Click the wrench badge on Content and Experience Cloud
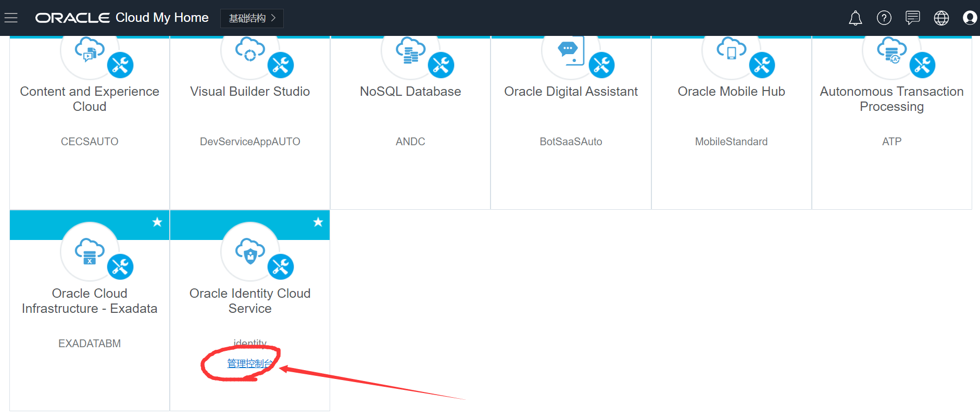 click(120, 65)
